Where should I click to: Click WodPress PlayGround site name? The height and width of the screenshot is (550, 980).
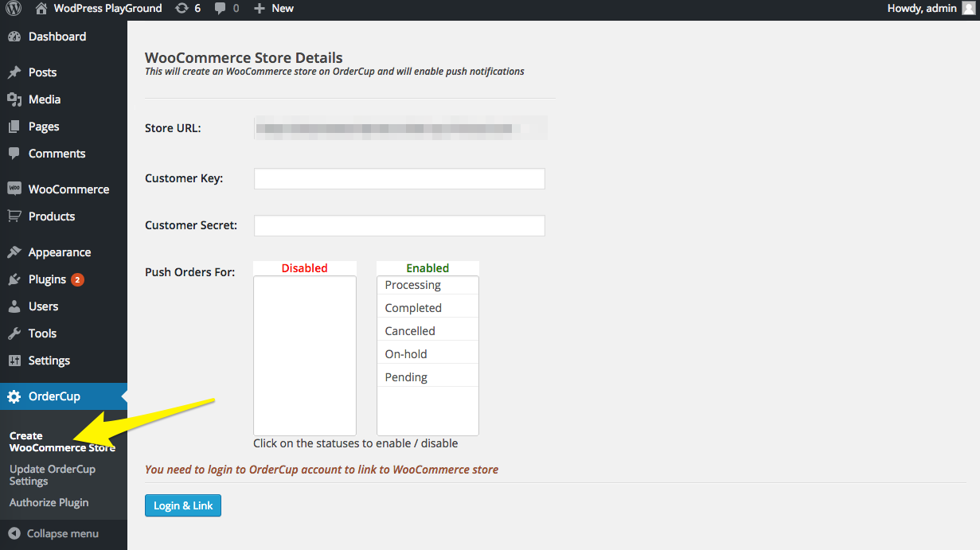point(107,9)
